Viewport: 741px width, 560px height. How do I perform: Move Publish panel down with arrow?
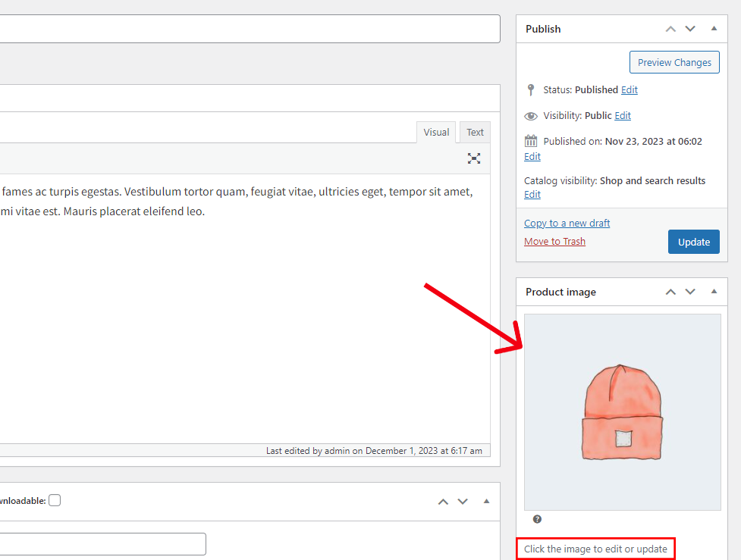(x=690, y=29)
